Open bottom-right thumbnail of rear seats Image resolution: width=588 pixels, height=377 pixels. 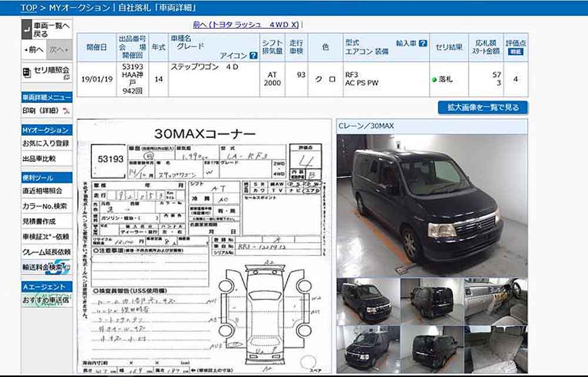pyautogui.click(x=496, y=349)
